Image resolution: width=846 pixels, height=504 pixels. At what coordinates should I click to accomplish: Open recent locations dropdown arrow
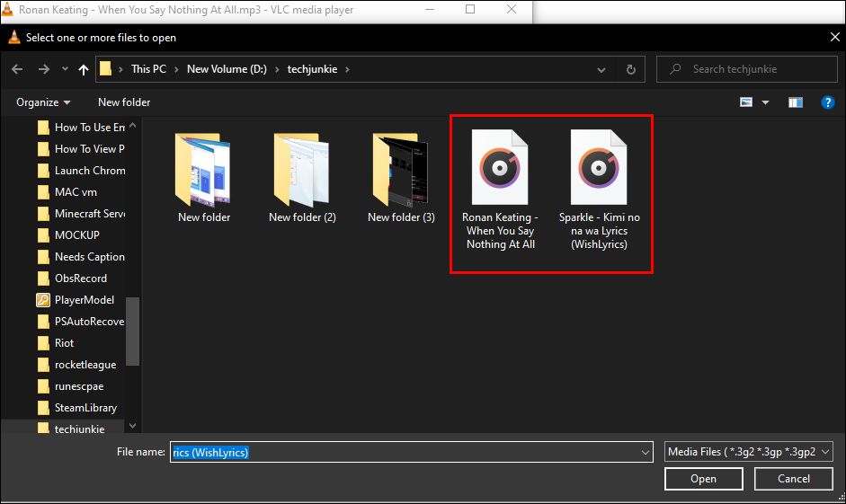(x=65, y=69)
